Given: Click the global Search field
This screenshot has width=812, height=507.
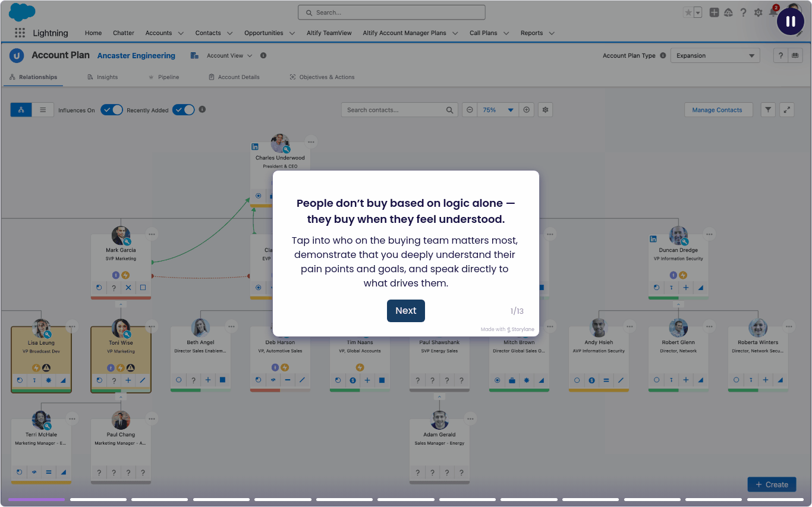Looking at the screenshot, I should (391, 12).
